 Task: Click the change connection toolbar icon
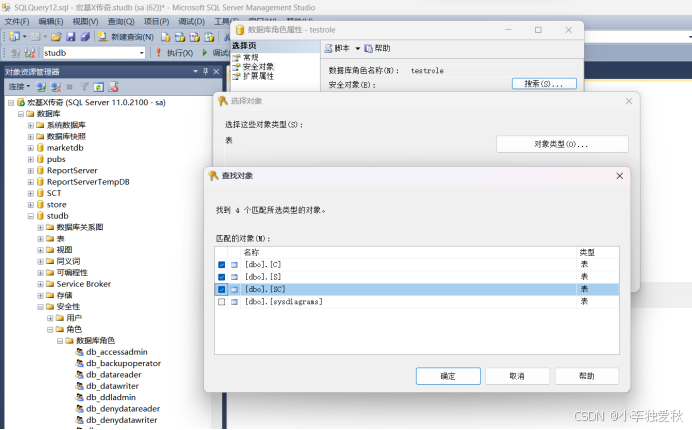click(x=30, y=53)
